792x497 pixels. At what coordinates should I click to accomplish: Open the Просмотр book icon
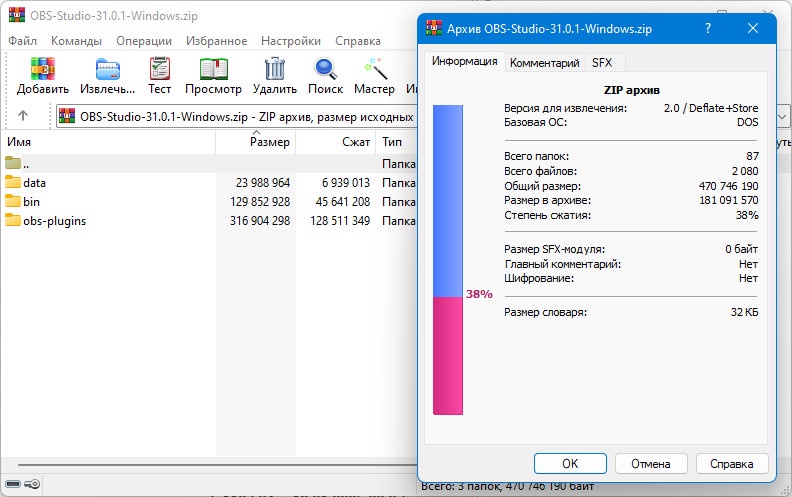214,69
